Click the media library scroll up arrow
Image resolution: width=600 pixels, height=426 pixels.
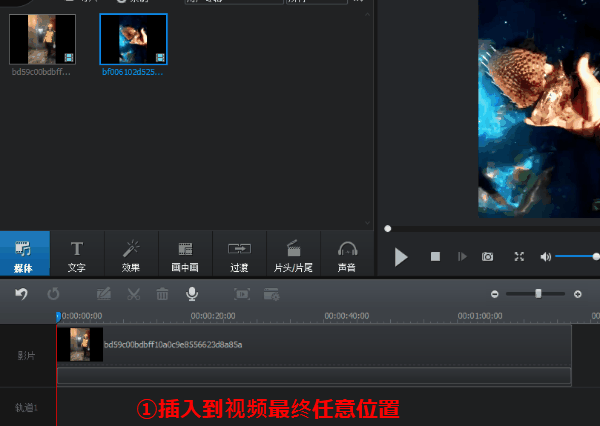point(367,15)
